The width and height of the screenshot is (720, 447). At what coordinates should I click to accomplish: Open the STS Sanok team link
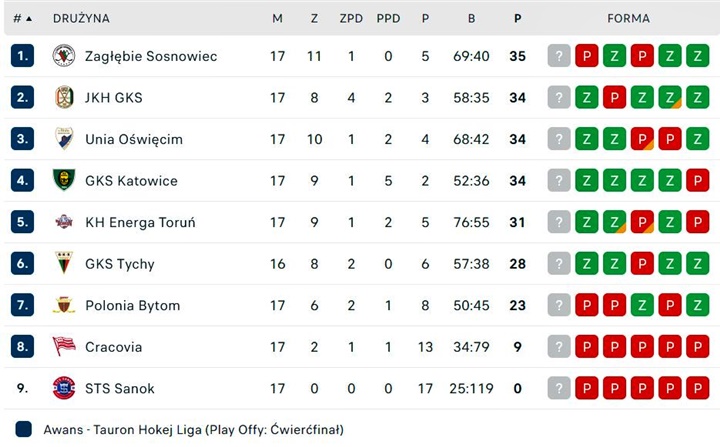click(x=120, y=388)
